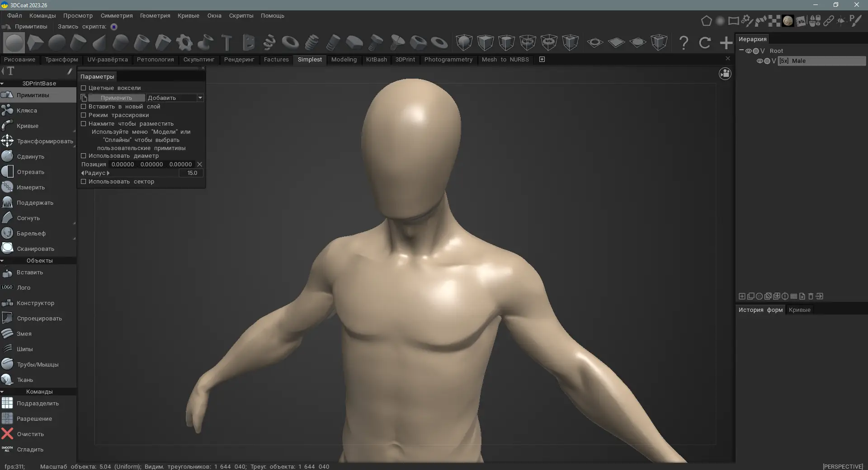Toggle visibility eye of Male layer
The width and height of the screenshot is (868, 470).
point(759,61)
